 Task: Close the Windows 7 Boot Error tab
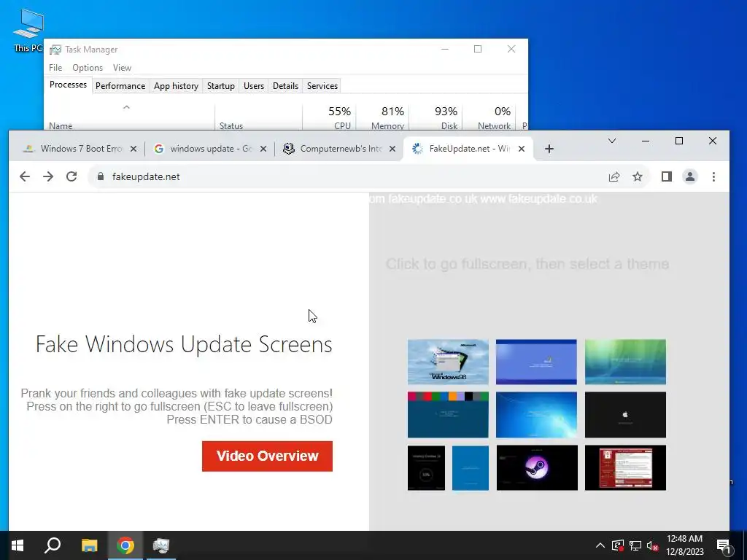click(x=134, y=149)
